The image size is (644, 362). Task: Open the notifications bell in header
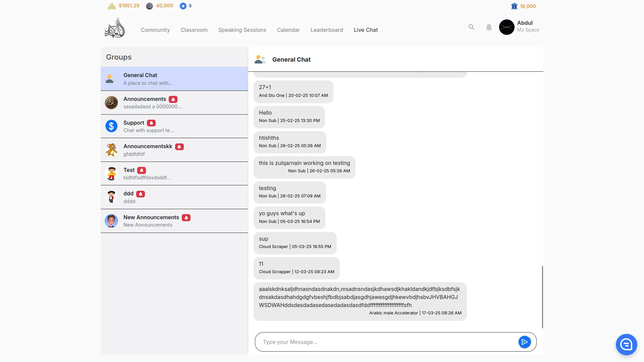pos(489,27)
